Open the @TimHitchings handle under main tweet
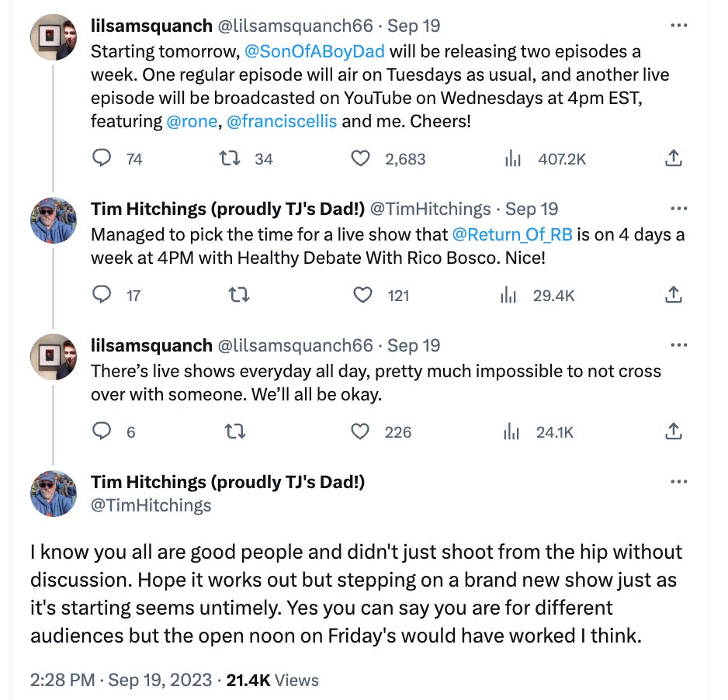 click(x=151, y=505)
